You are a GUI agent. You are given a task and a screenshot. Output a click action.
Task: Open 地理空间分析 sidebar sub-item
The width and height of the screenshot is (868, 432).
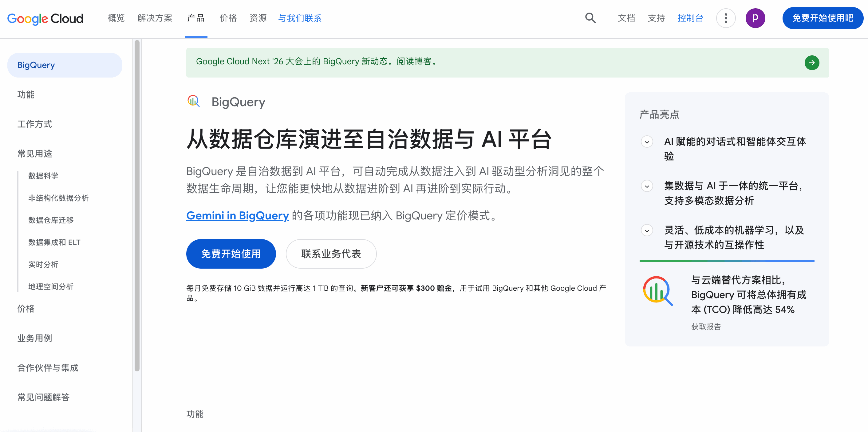[51, 287]
